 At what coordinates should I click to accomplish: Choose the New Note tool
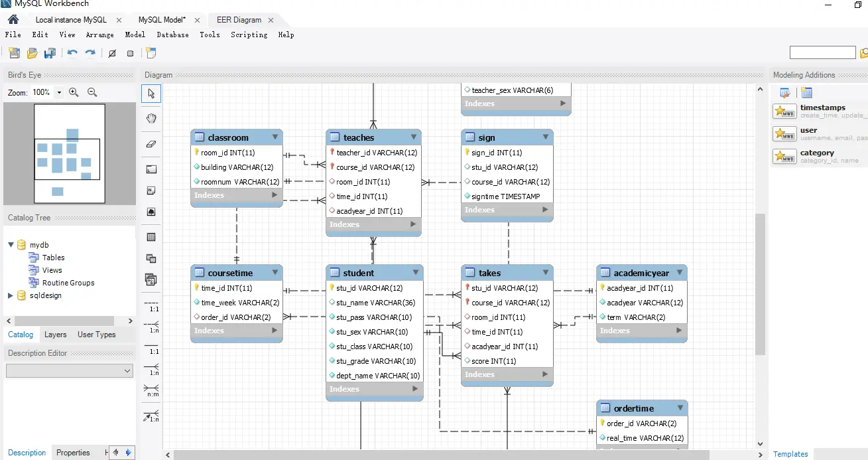point(151,191)
